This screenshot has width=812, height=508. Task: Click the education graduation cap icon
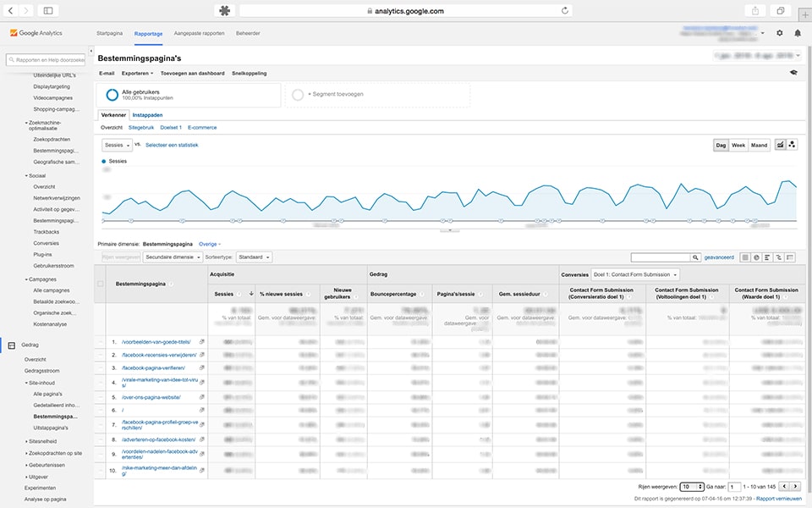click(x=793, y=73)
